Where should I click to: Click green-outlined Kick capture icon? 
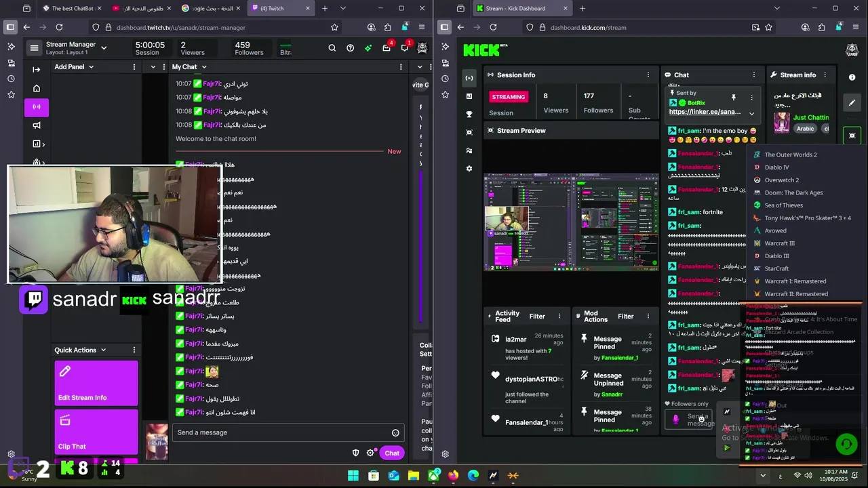pos(852,136)
